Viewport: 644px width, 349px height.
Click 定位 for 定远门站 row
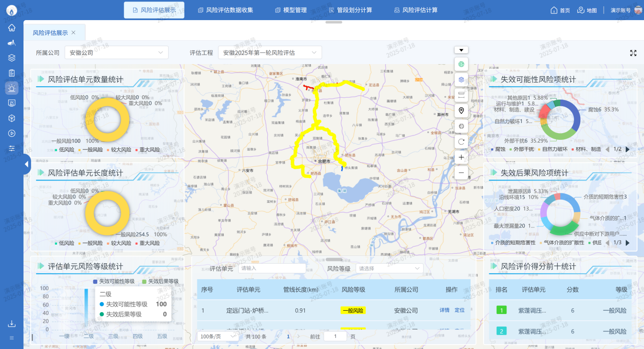tap(460, 310)
